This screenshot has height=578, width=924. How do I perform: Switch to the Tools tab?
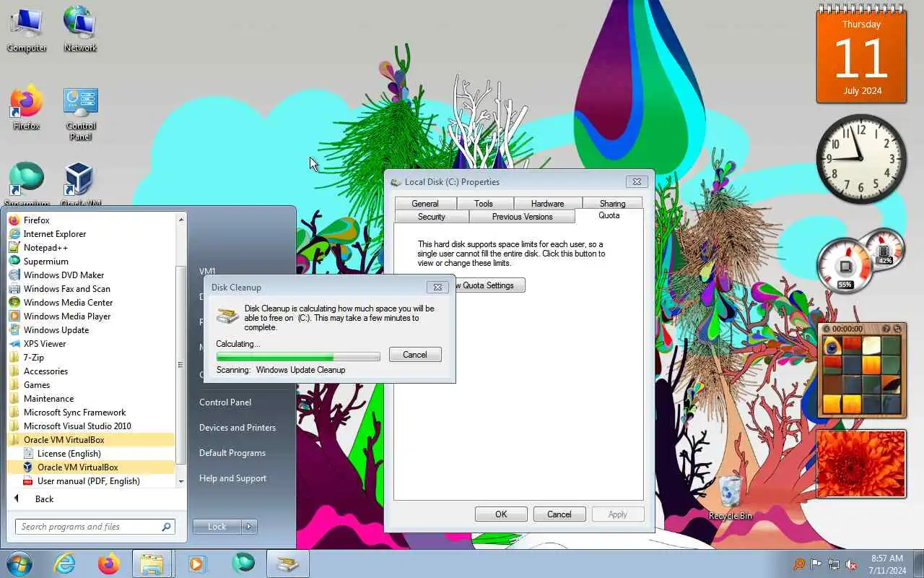[x=484, y=204]
